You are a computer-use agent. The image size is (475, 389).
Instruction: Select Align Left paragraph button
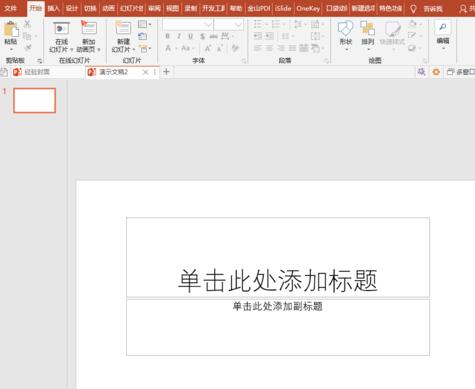[258, 48]
